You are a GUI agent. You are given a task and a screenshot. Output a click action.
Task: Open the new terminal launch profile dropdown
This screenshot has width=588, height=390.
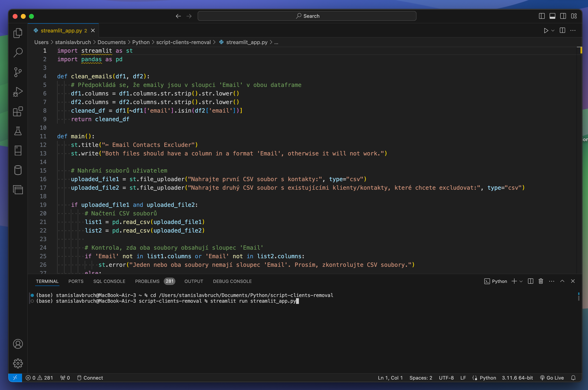521,281
